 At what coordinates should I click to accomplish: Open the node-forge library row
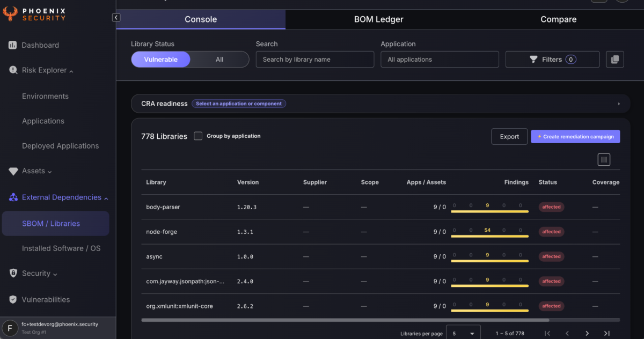[x=380, y=232]
